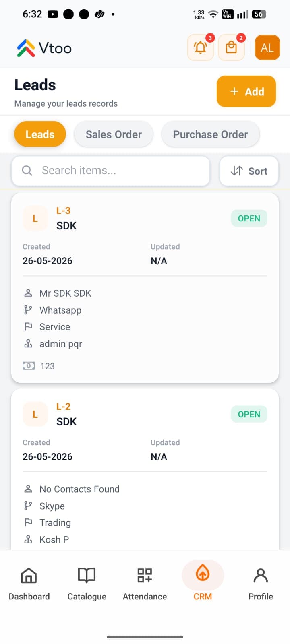This screenshot has height=644, width=290.
Task: Focus the Search items field
Action: (111, 171)
